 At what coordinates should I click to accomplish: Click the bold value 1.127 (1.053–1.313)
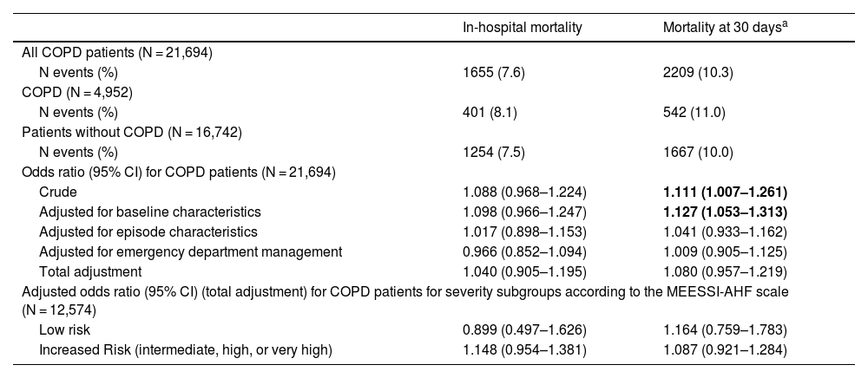725,212
